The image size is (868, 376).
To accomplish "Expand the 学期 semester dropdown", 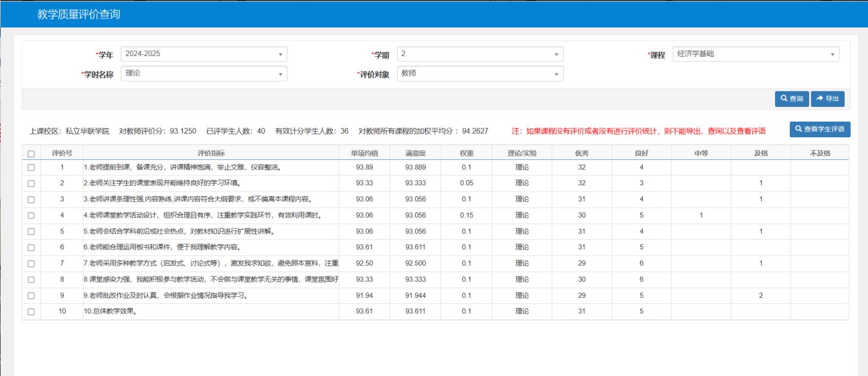I will click(480, 54).
